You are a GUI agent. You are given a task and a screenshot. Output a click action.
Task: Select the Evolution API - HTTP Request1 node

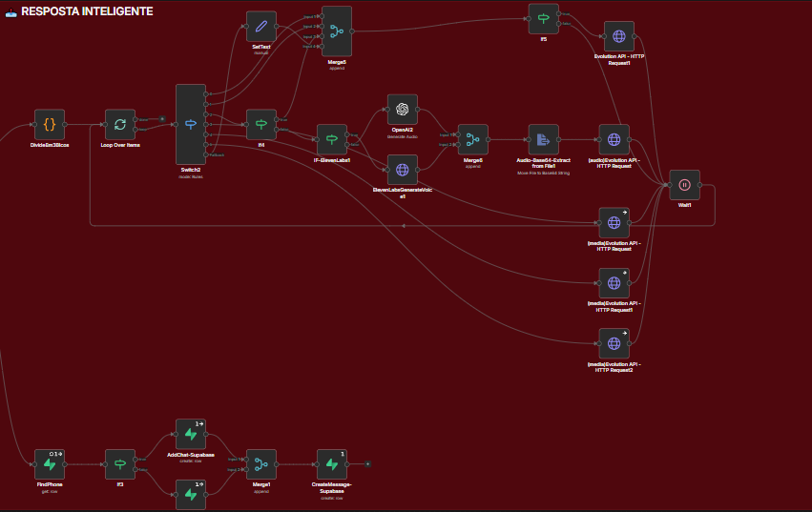[618, 36]
